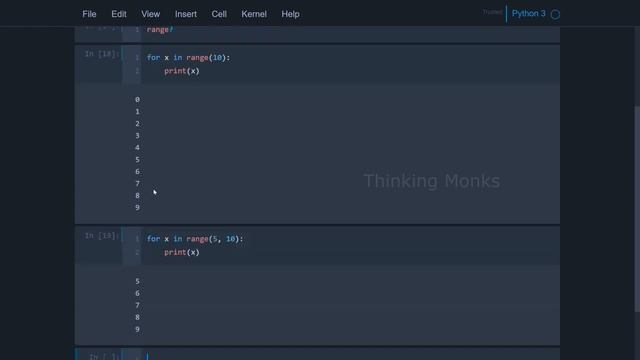Click output value 5 in second loop output
Viewport: 640px width, 360px height.
coord(137,281)
